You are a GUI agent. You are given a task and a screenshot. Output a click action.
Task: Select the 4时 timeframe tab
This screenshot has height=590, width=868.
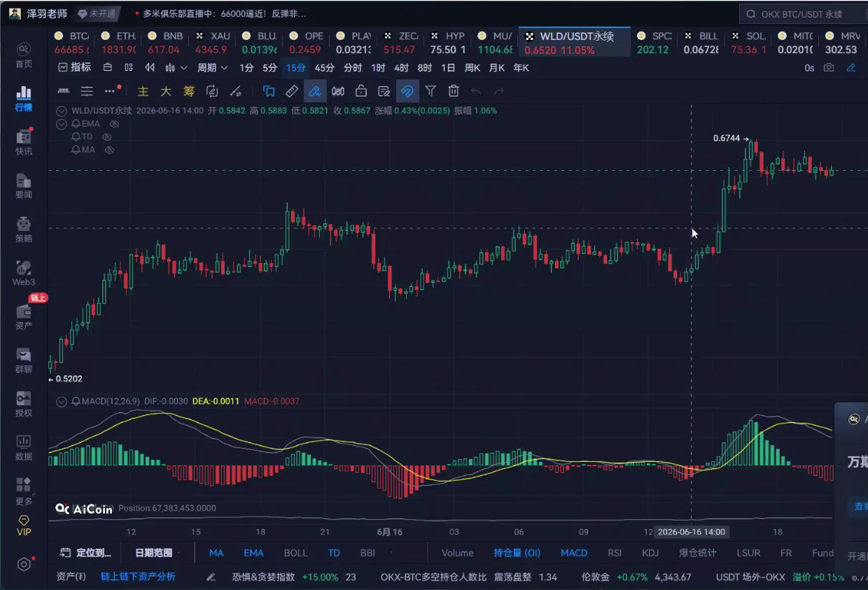[x=401, y=68]
